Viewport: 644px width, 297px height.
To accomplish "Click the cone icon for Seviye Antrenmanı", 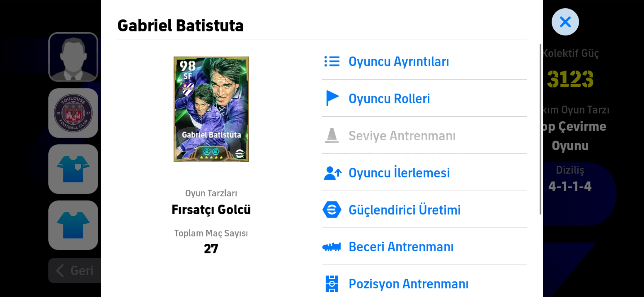I will pyautogui.click(x=332, y=135).
